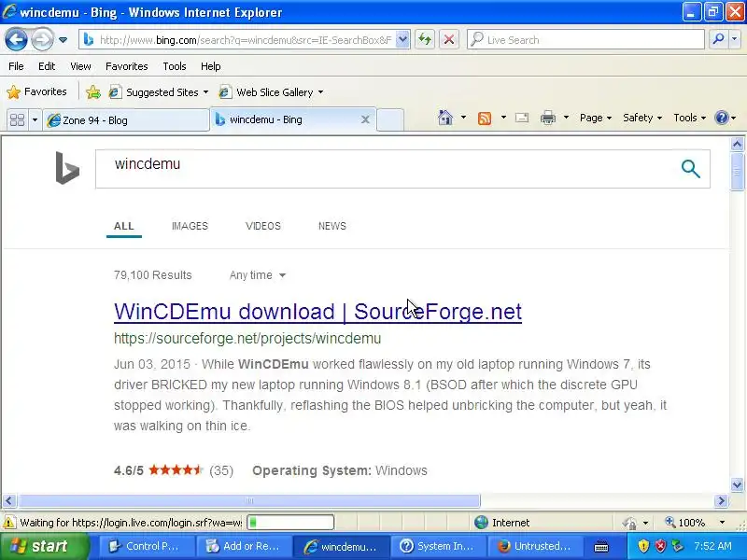Click the on-screen keyboard tray icon
Screen dimensions: 747x560
tap(601, 546)
